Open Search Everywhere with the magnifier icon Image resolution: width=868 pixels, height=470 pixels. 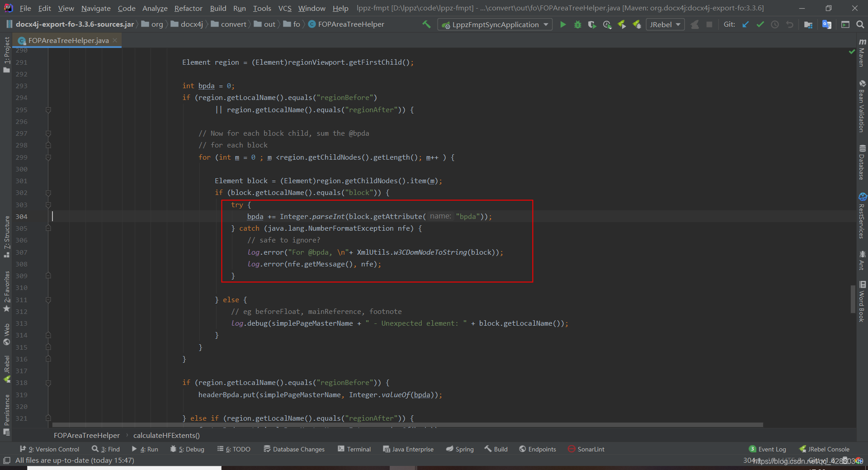click(860, 24)
